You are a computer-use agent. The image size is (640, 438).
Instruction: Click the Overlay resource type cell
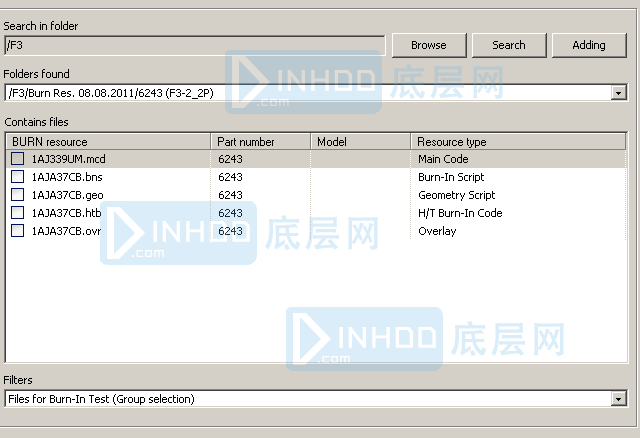(x=437, y=231)
